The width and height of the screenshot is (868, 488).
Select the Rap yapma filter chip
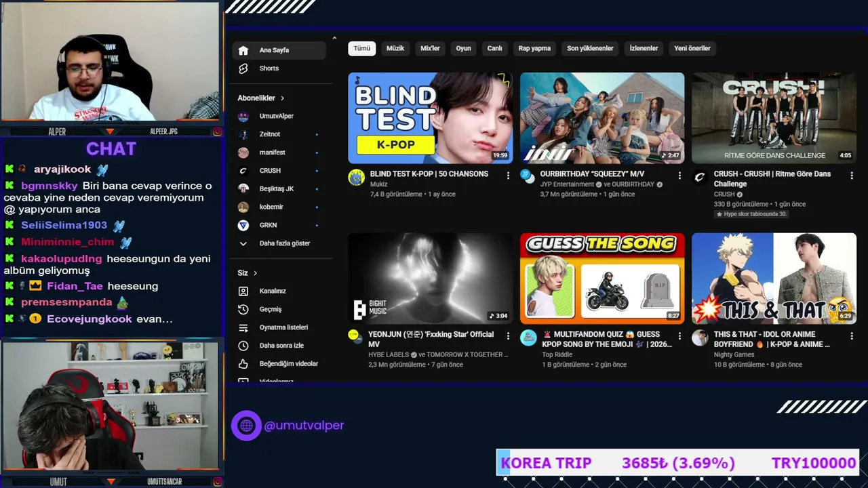click(534, 49)
